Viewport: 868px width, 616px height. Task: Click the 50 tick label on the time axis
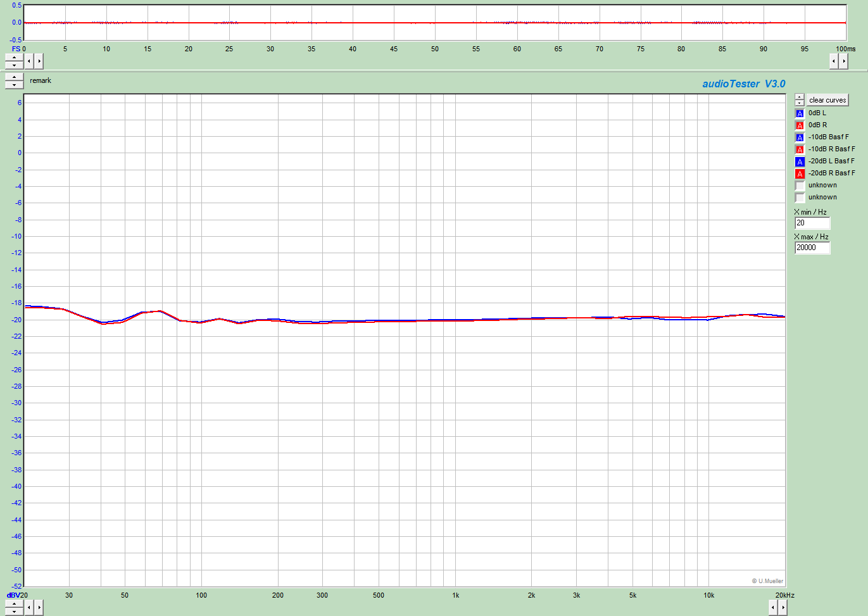click(435, 49)
